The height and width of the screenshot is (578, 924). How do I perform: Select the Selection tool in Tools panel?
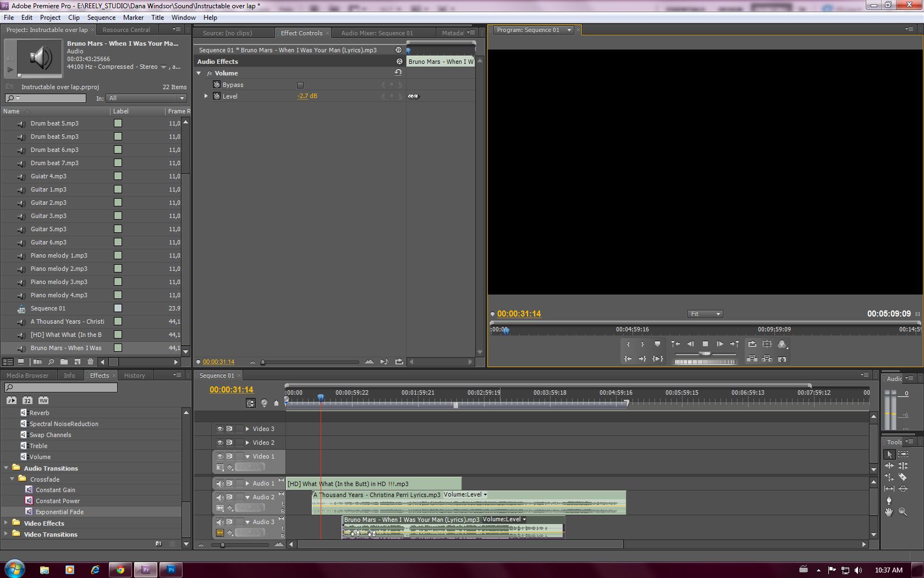pyautogui.click(x=889, y=455)
